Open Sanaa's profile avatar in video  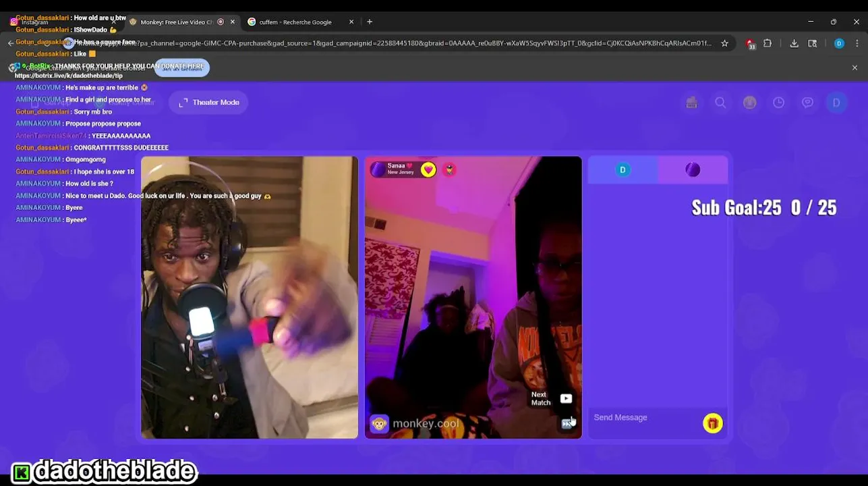[377, 169]
